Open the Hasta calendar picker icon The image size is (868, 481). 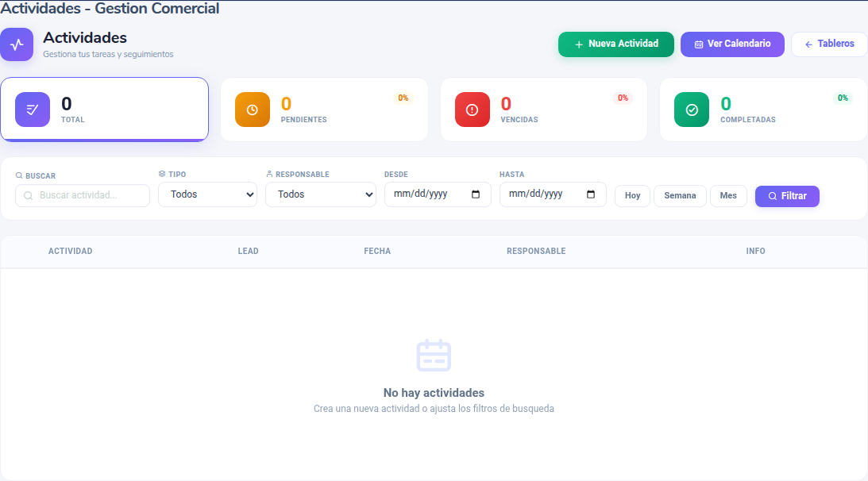click(x=591, y=194)
